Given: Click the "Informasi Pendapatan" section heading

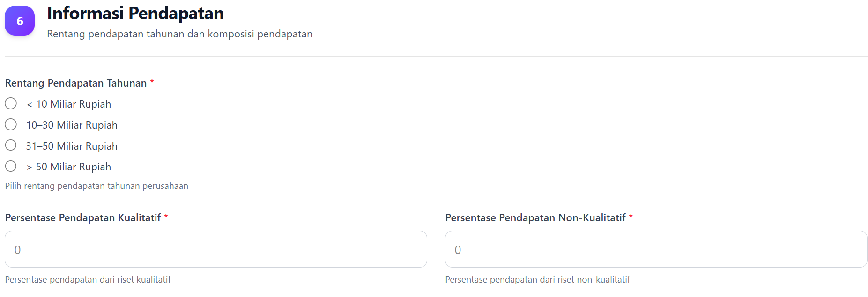Looking at the screenshot, I should (135, 13).
